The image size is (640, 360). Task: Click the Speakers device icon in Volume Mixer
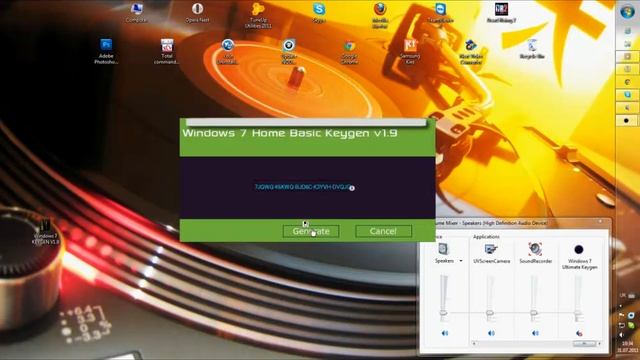point(443,249)
